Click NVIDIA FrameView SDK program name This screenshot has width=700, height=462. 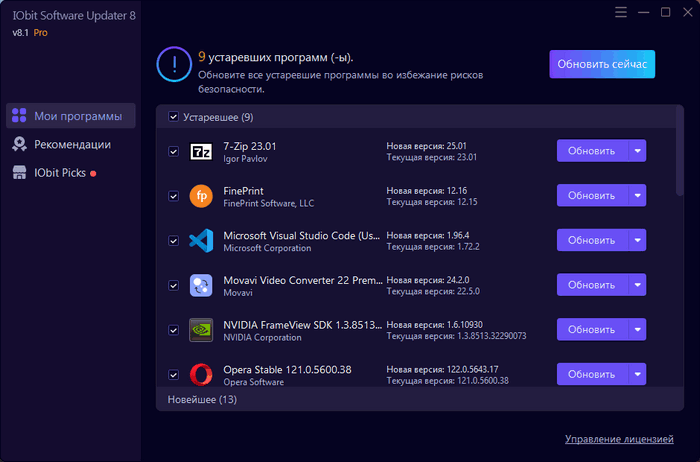(x=302, y=325)
